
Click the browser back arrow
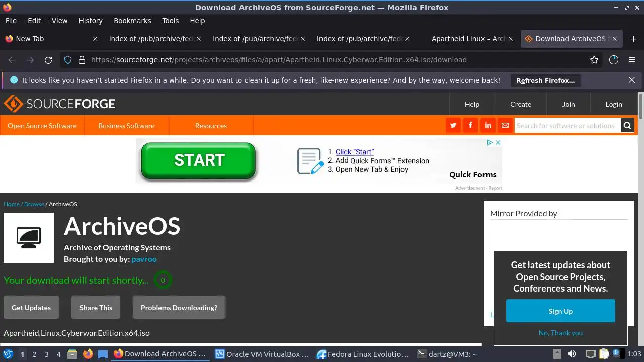pos(12,60)
